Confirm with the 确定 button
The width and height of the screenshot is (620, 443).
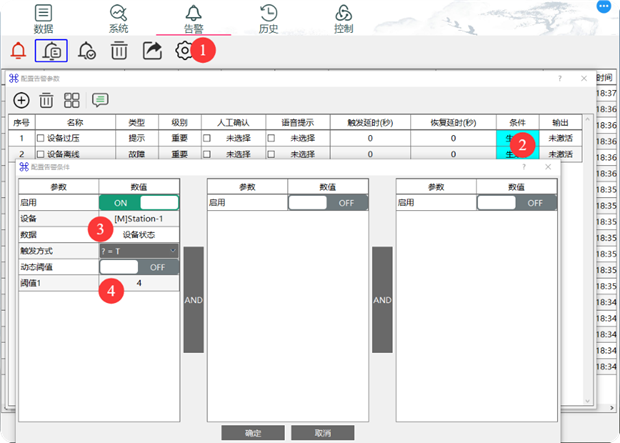coord(253,433)
